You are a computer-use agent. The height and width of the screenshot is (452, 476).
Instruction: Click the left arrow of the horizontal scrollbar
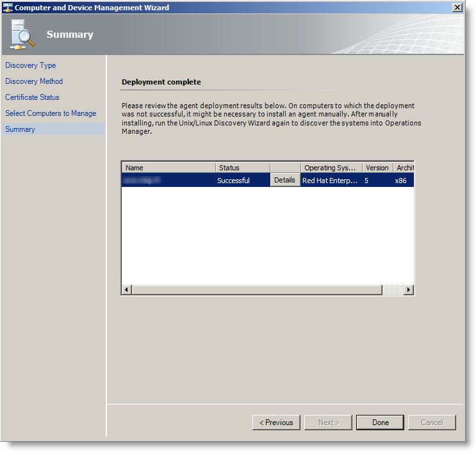pos(127,290)
